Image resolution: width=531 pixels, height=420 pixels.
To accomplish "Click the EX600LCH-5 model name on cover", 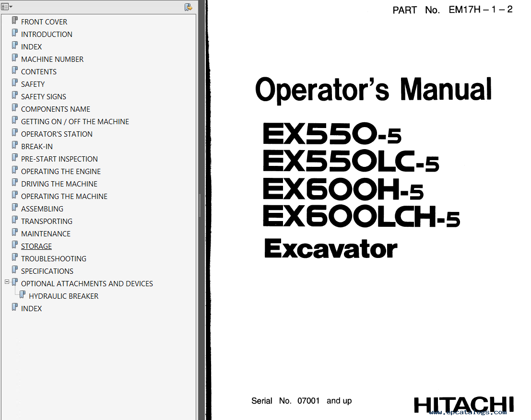I will click(361, 217).
